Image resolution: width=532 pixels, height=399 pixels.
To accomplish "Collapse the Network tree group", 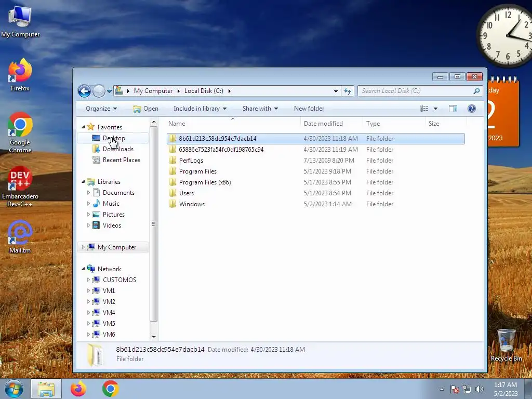I will (x=83, y=269).
